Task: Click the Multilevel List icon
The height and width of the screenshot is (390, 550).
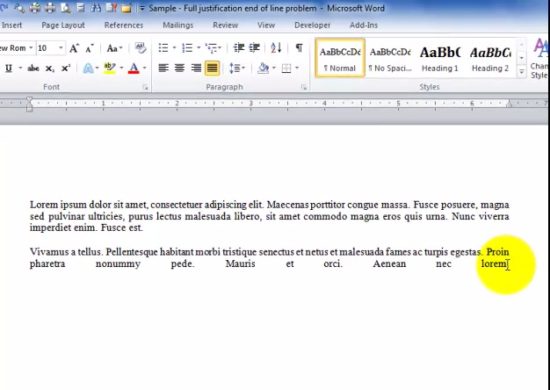Action: 211,48
